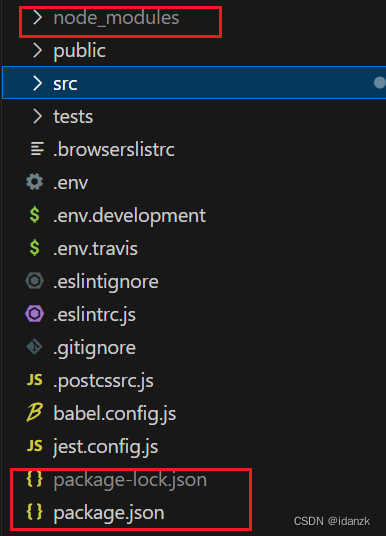Click the braces icon of package.json
The height and width of the screenshot is (536, 386).
point(35,512)
